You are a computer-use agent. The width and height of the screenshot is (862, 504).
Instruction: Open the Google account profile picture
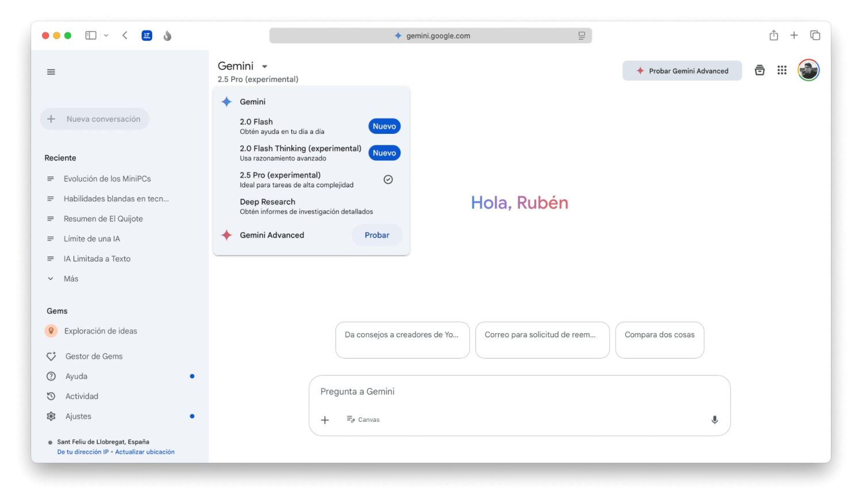[809, 70]
